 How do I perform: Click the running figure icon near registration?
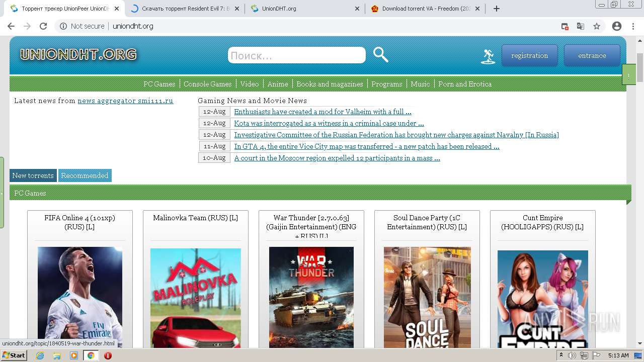[488, 56]
